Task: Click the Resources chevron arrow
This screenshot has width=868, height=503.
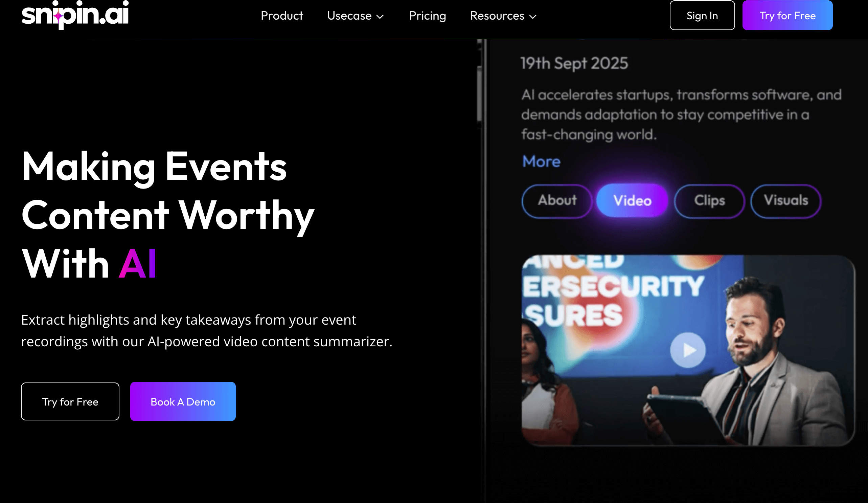Action: [532, 17]
